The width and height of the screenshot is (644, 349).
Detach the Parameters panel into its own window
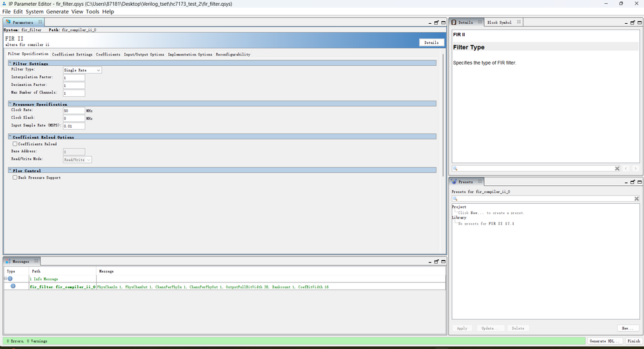tap(436, 23)
